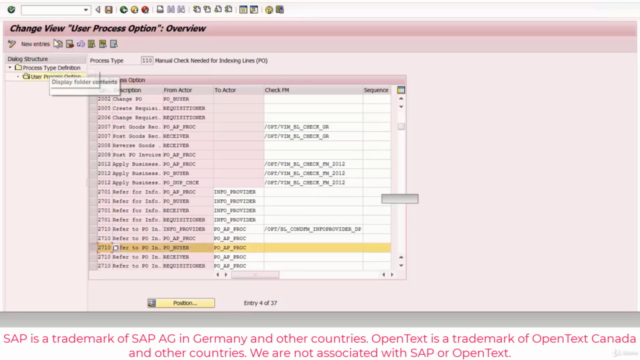640x360 pixels.
Task: Click PO_DUP_CHCK From Actor cell
Action: 188,183
